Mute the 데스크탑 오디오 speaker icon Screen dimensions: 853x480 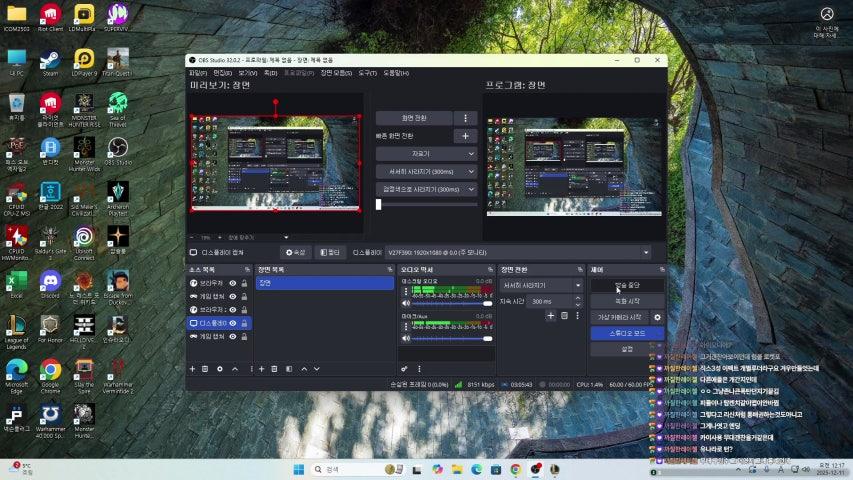click(405, 303)
